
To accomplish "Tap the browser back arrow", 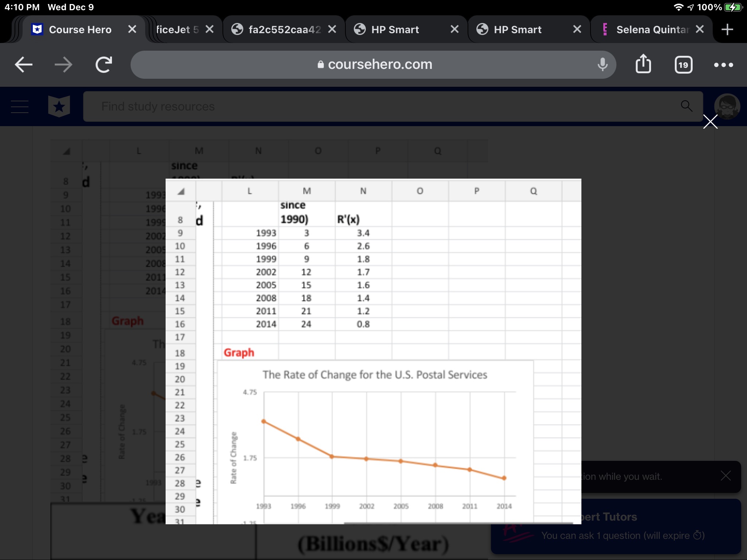I will tap(24, 65).
